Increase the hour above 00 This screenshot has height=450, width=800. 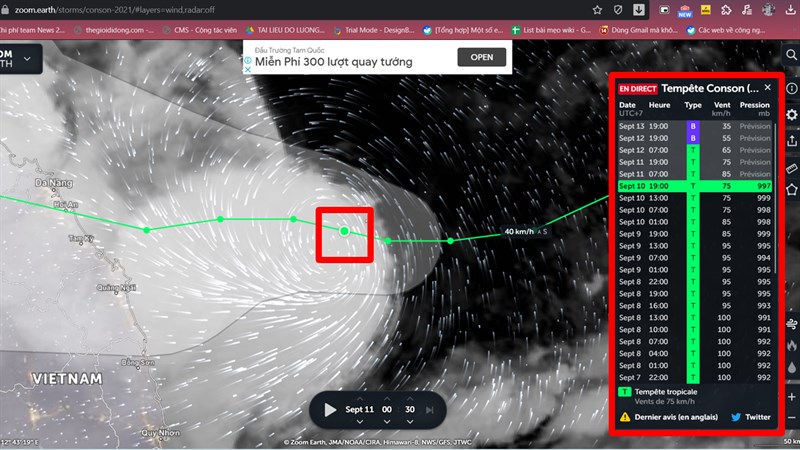(x=387, y=398)
